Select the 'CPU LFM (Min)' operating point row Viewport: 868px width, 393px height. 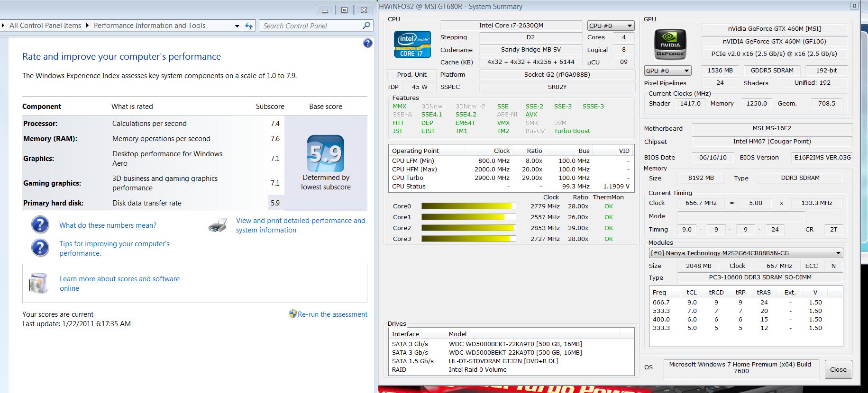tap(511, 161)
